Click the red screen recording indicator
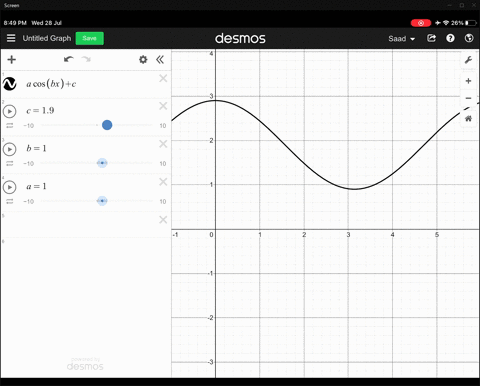Viewport: 480px width, 386px height. click(421, 23)
